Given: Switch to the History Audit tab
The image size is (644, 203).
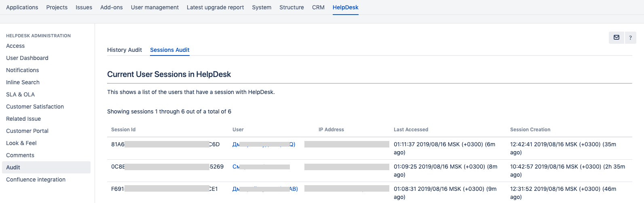Looking at the screenshot, I should point(125,50).
